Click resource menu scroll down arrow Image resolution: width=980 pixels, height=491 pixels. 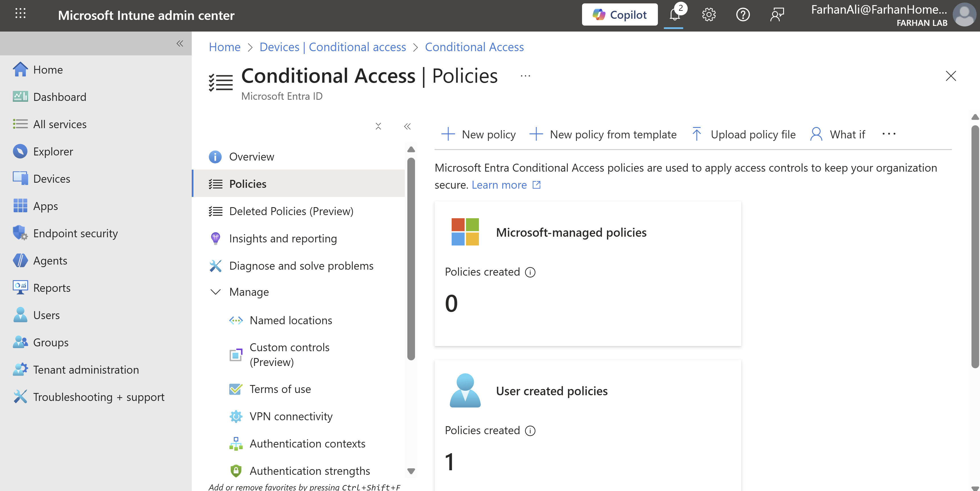[411, 471]
